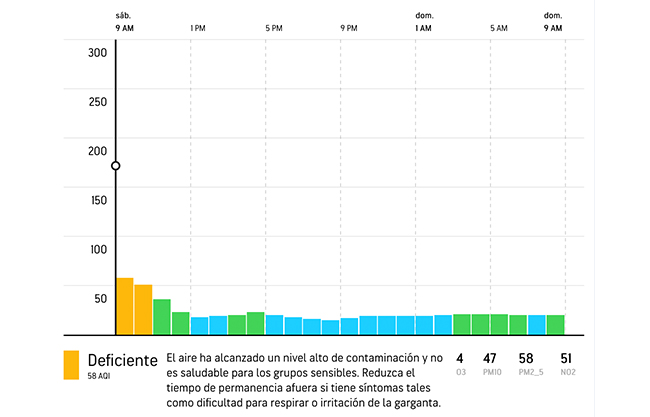Click the dom. 1 AM time label
Screen dimensions: 650x417
[x=423, y=22]
